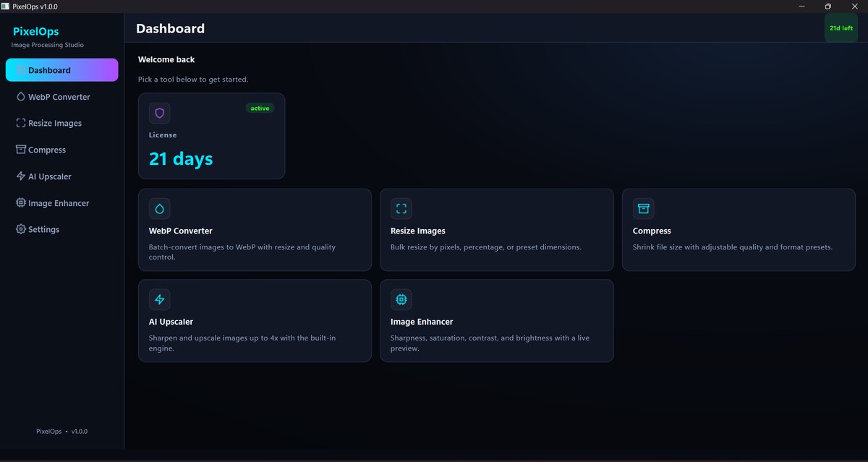Open Image Enhancer from sidebar
The height and width of the screenshot is (462, 868).
coord(62,203)
